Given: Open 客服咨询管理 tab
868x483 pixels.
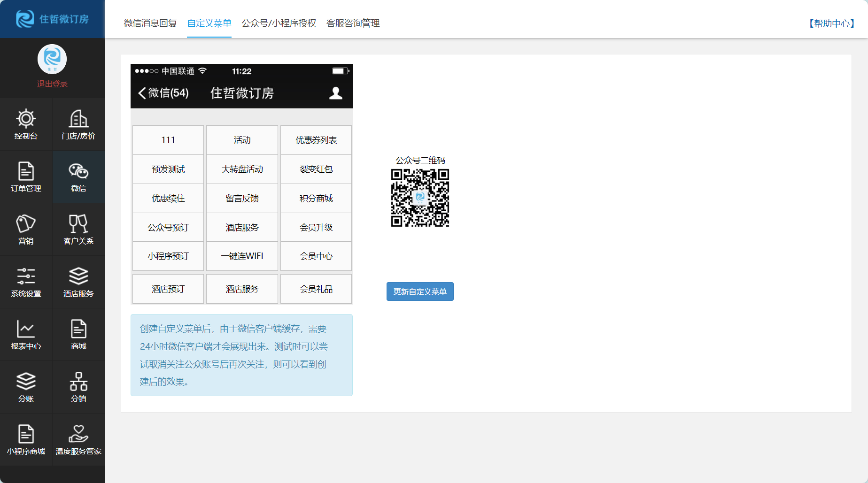Looking at the screenshot, I should [353, 23].
